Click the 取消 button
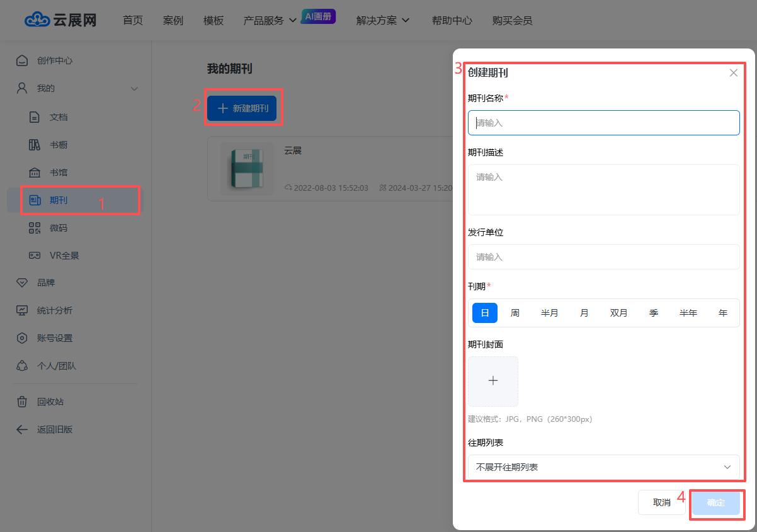This screenshot has height=532, width=757. [661, 502]
